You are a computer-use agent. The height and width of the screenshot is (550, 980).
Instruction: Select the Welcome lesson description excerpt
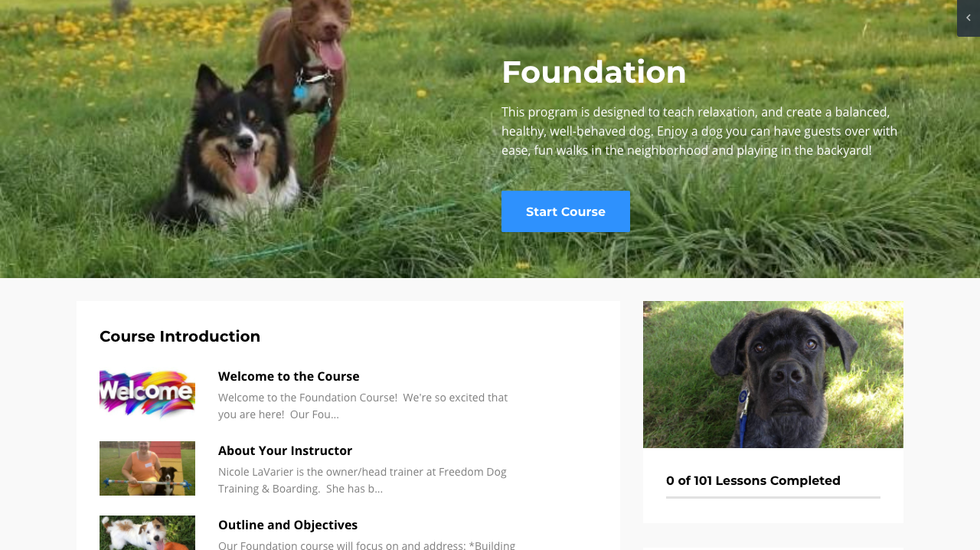(363, 406)
